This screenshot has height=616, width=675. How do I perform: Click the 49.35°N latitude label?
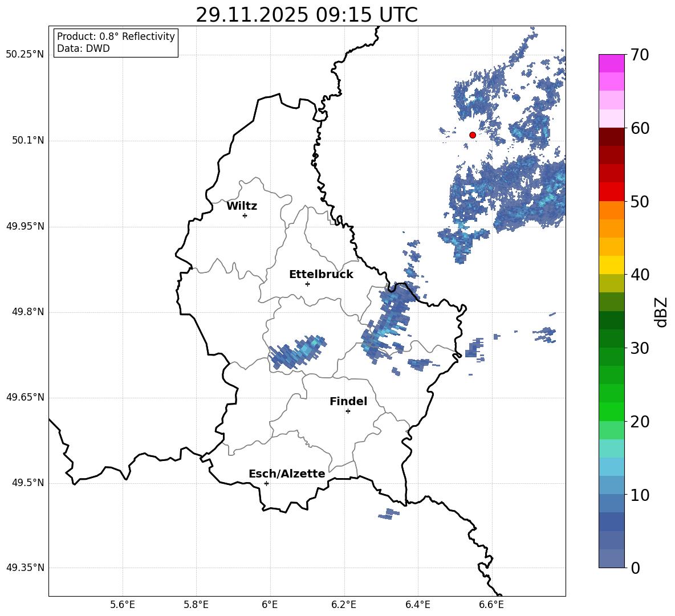(25, 568)
